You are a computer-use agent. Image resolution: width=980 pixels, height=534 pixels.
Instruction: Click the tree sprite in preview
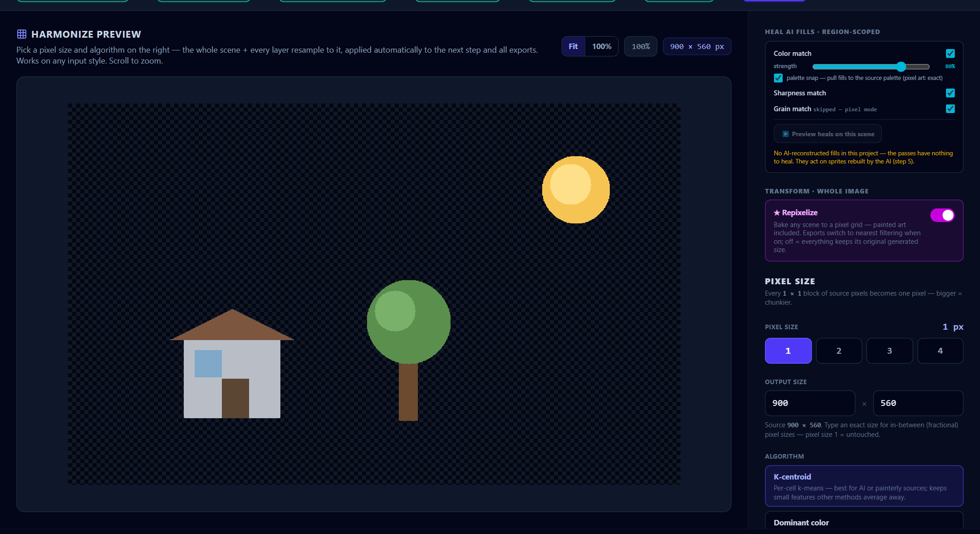tap(408, 350)
